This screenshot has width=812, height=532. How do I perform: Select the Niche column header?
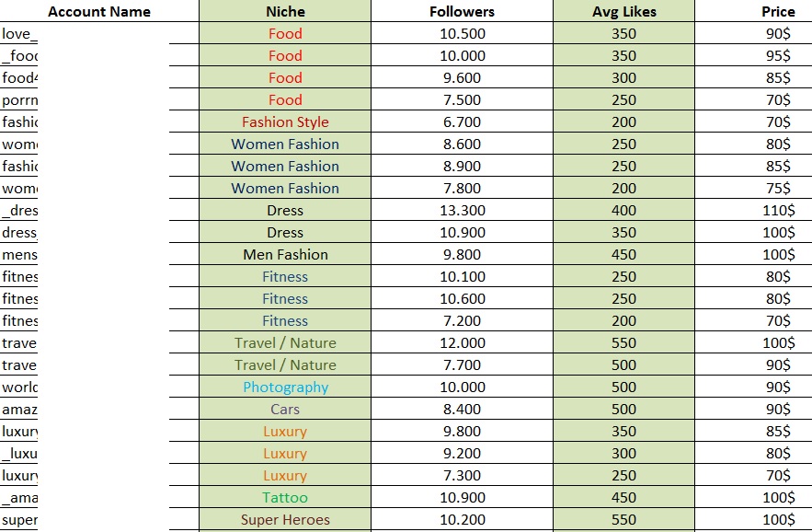coord(285,11)
